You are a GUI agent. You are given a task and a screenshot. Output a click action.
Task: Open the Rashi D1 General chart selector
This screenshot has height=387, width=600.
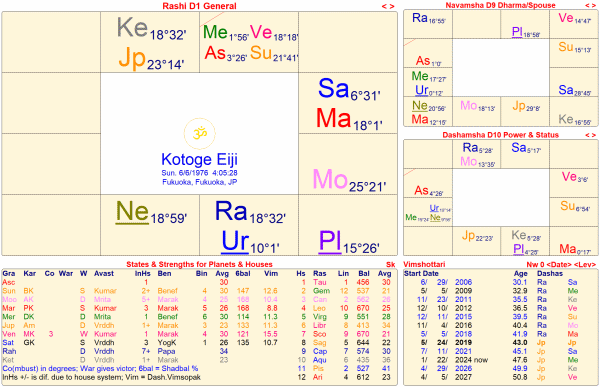click(199, 6)
